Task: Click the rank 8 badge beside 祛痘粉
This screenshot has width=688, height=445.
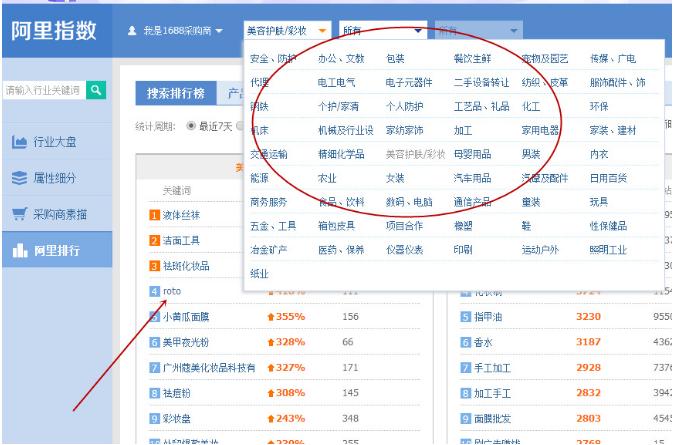Action: click(154, 393)
